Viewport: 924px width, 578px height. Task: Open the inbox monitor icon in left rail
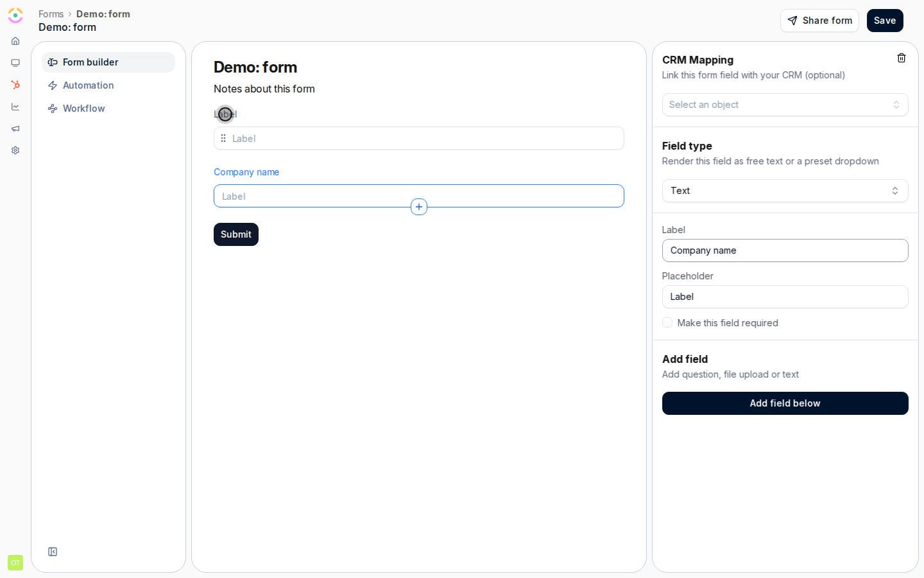point(15,63)
